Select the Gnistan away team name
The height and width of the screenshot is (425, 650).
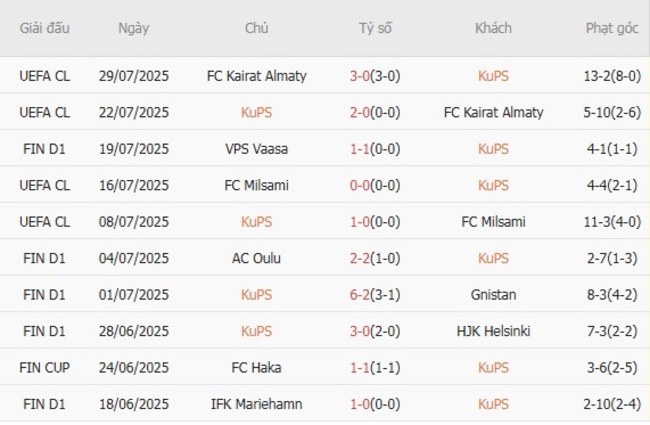coord(493,295)
